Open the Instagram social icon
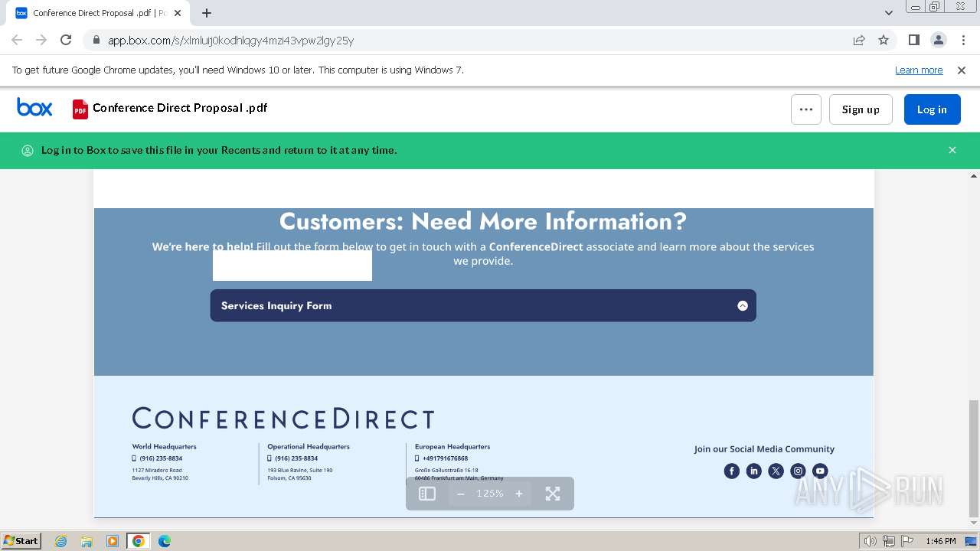The image size is (980, 551). (798, 471)
